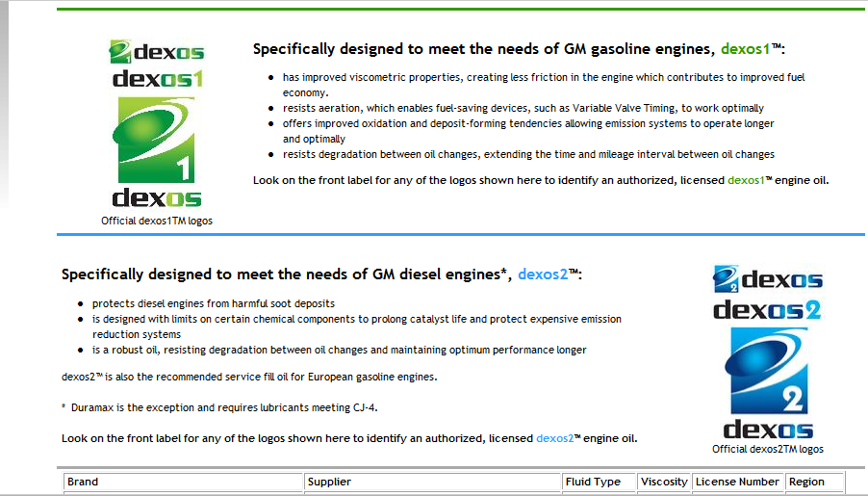Click green dexos1 link in gasoline heading
This screenshot has width=868, height=496.
(x=745, y=49)
